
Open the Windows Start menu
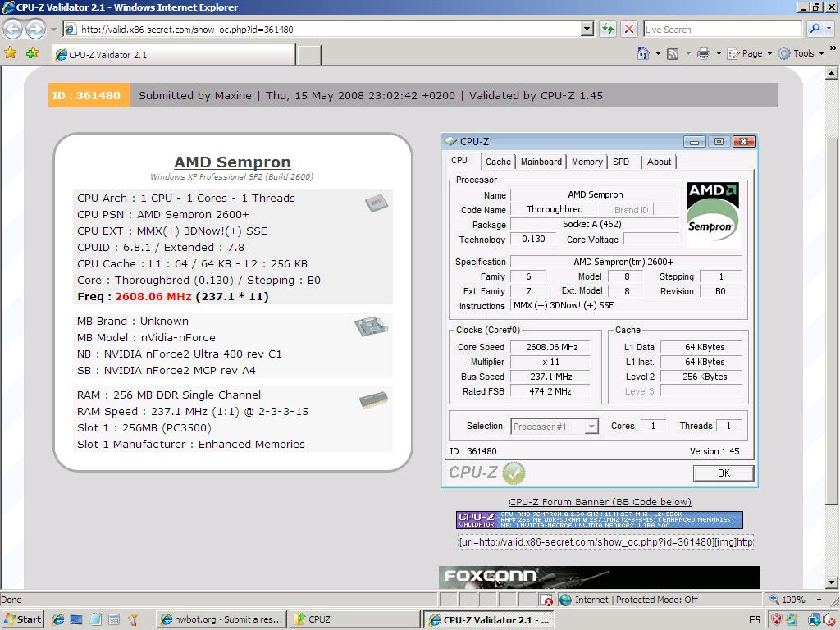tap(22, 619)
